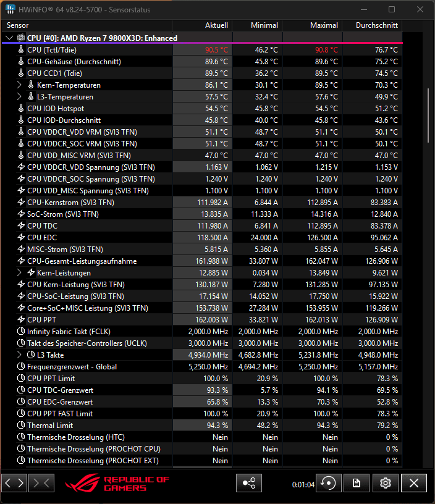Screen dimensions: 435x504
Task: Click lightning icon of CPU VDDCR_VDD Spannung
Action: tap(21, 167)
